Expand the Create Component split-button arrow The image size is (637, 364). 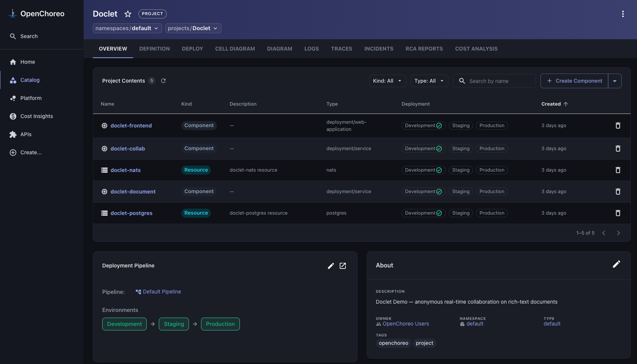[615, 81]
